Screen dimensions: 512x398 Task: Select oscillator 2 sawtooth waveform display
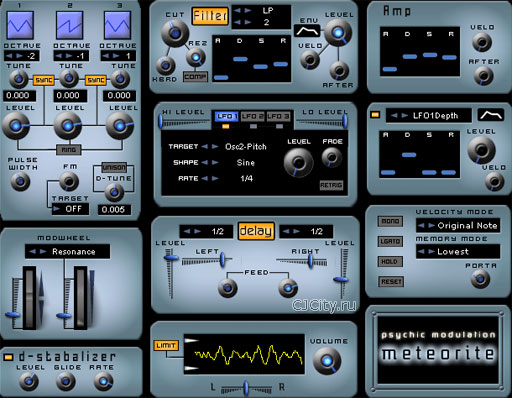point(70,25)
